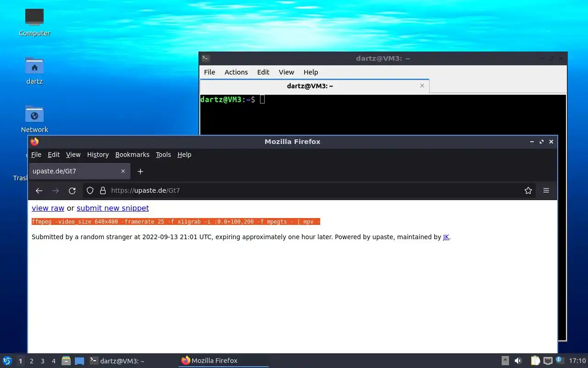Open Firefox Edit menu
588x368 pixels.
tap(54, 155)
